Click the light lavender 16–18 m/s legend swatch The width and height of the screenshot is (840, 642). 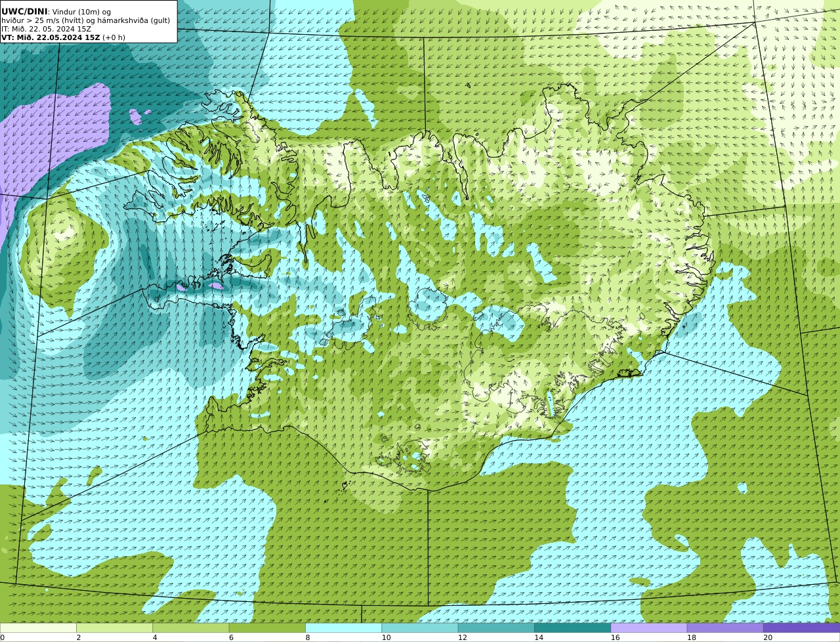[649, 628]
